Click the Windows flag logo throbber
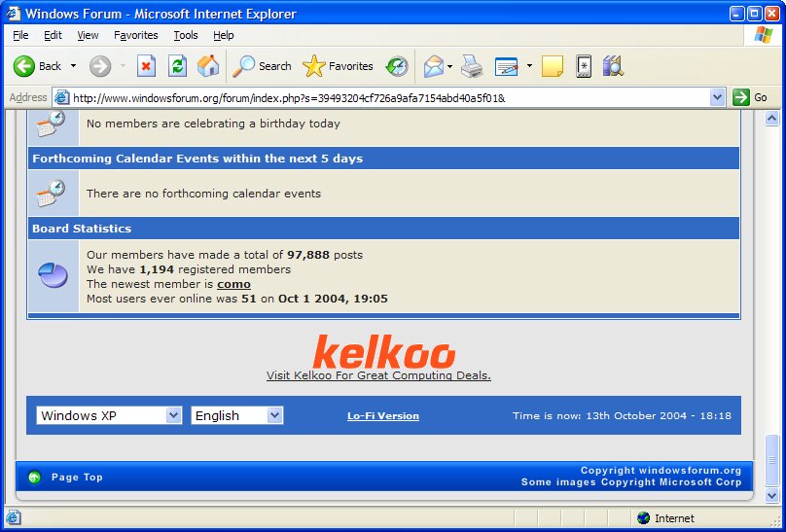 coord(763,35)
